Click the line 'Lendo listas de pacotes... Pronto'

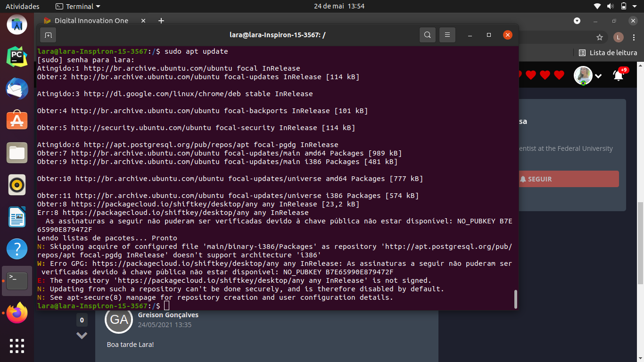point(107,238)
